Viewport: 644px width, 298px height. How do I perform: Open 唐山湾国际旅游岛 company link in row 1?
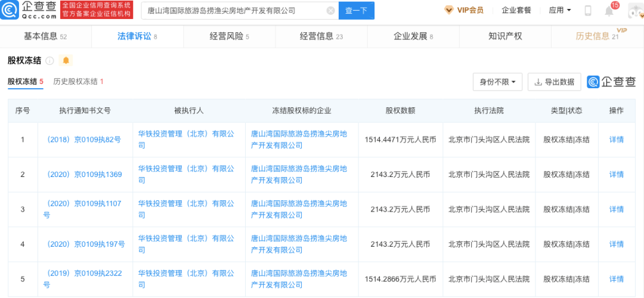pos(299,139)
